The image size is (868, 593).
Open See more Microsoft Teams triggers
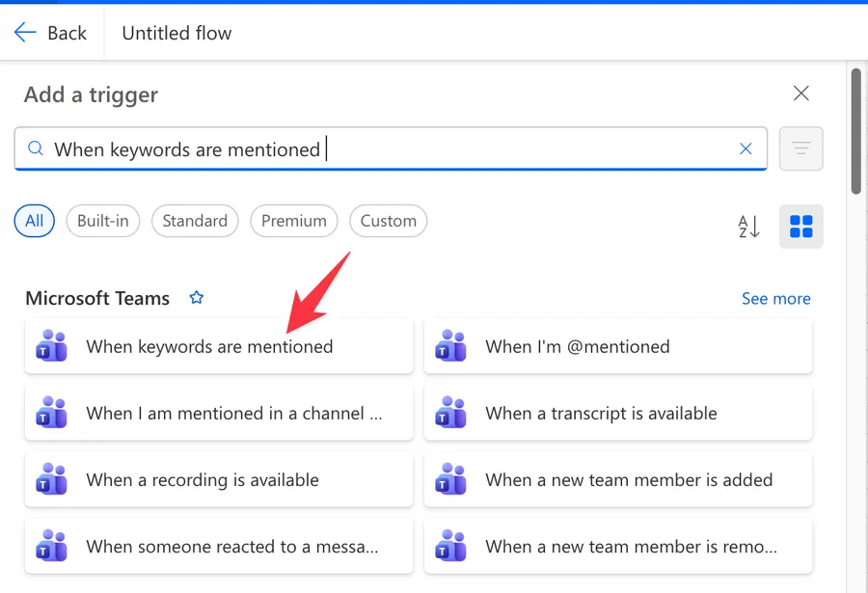(x=776, y=299)
